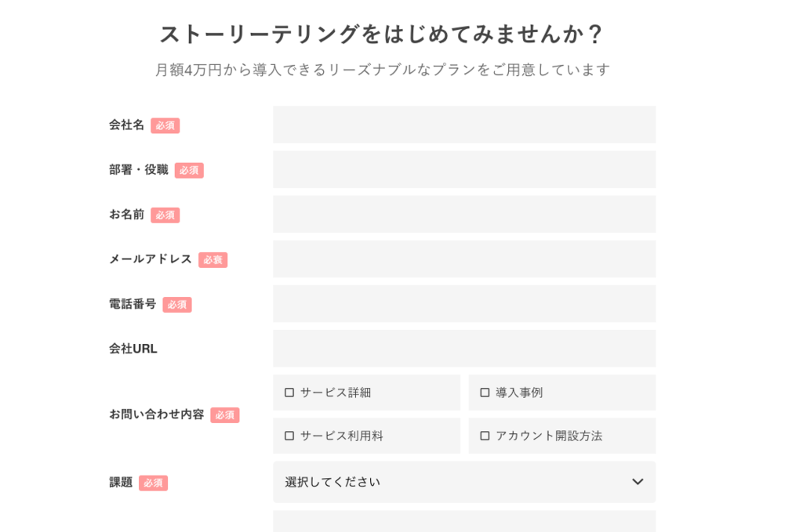Viewport: 803px width, 532px height.
Task: Click the 必須 badge beside メールアドレス
Action: click(213, 259)
